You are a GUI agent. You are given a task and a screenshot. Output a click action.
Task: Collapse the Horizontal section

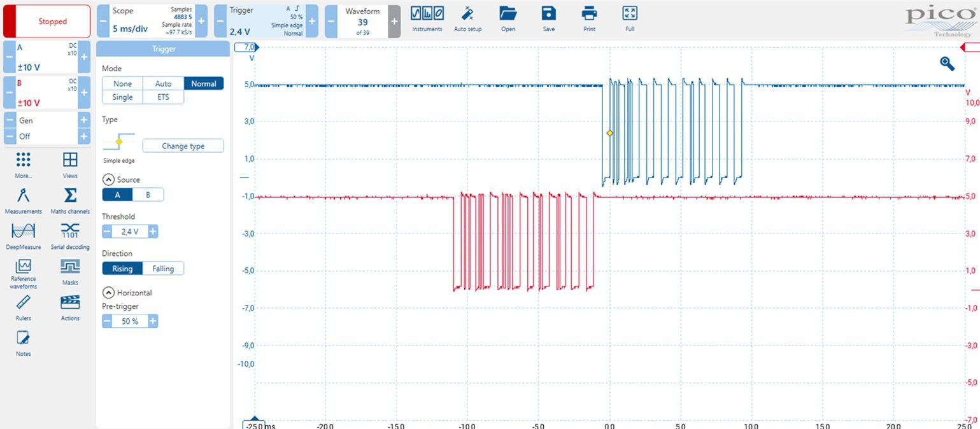tap(108, 293)
